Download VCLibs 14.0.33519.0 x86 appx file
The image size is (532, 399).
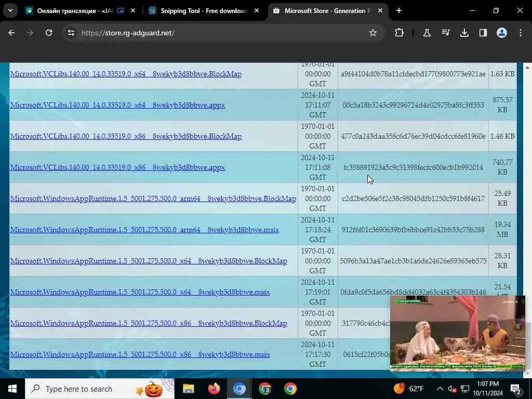click(x=118, y=168)
